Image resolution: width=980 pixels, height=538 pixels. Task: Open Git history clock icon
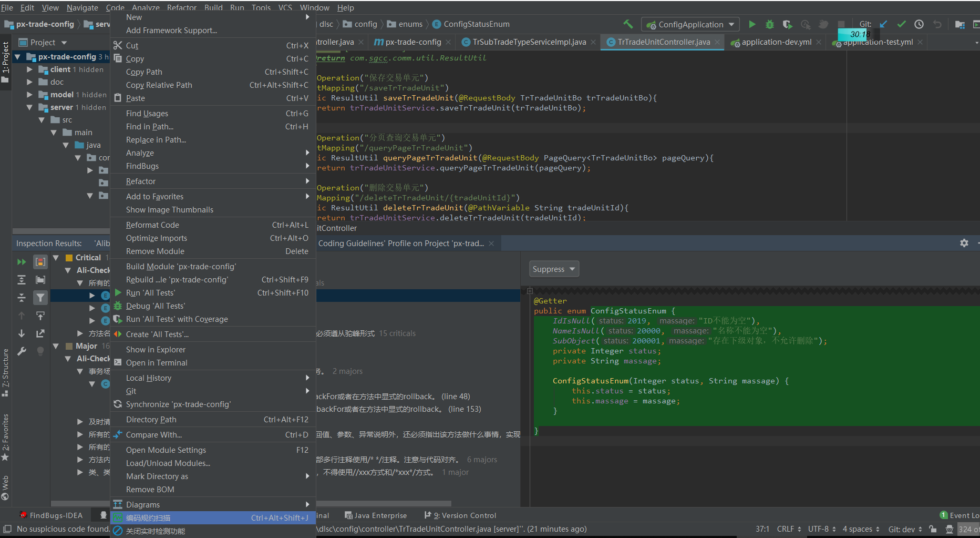click(919, 24)
